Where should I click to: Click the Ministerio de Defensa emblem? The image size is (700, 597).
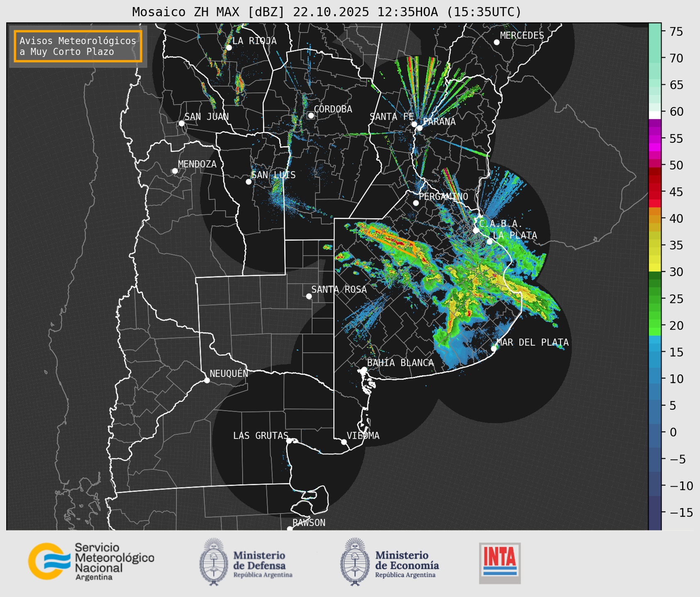[213, 562]
